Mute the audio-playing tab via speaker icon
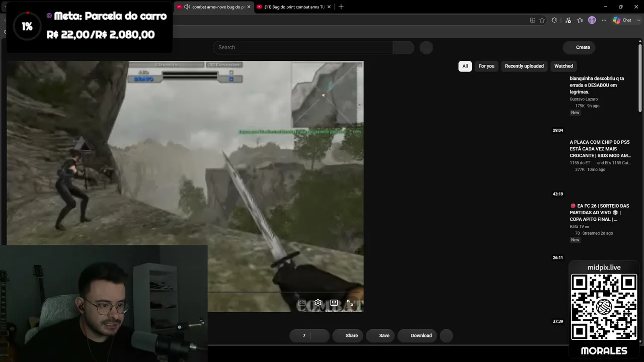 tap(187, 7)
